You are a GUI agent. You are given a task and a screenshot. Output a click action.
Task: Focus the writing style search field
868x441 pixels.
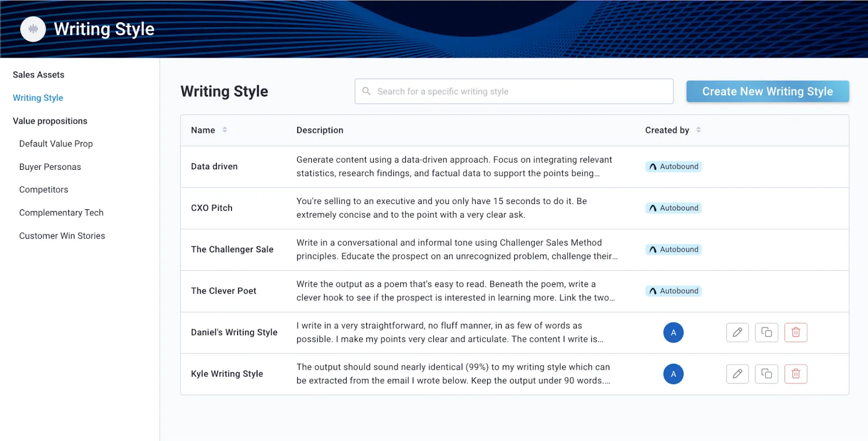(514, 91)
